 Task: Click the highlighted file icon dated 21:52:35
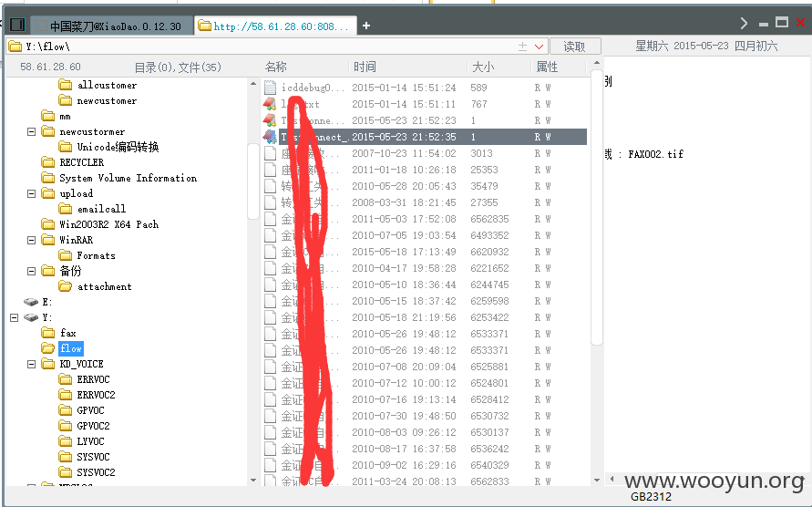270,137
